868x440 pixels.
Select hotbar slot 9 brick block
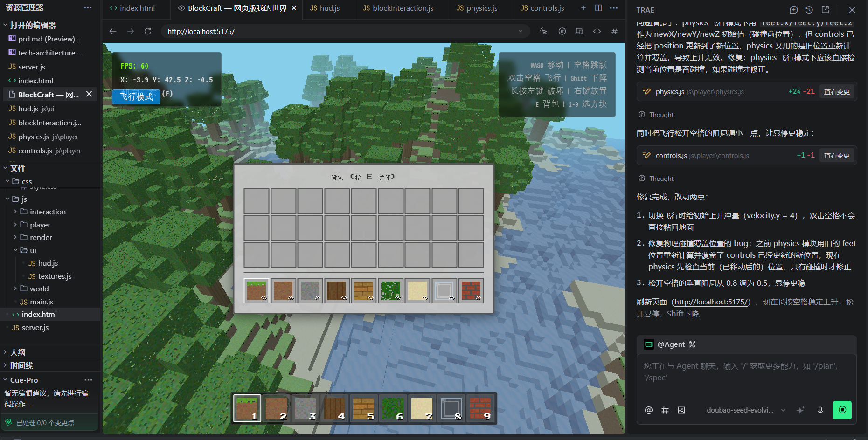pos(480,408)
